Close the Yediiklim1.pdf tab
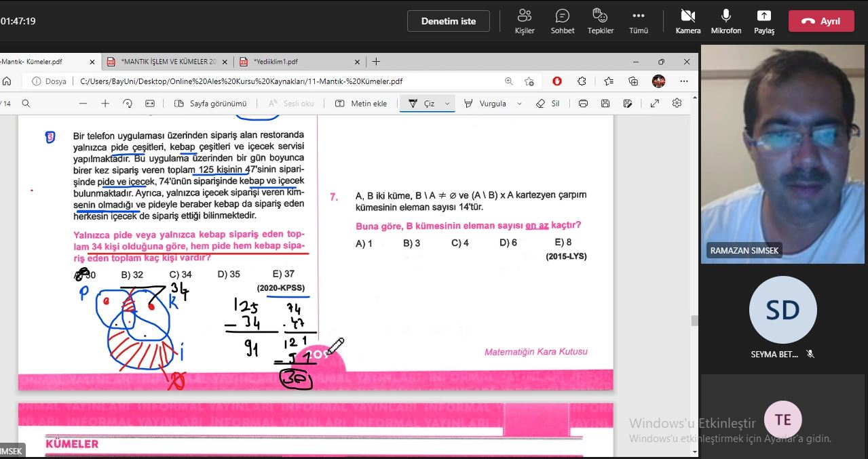The height and width of the screenshot is (459, 868). 356,62
